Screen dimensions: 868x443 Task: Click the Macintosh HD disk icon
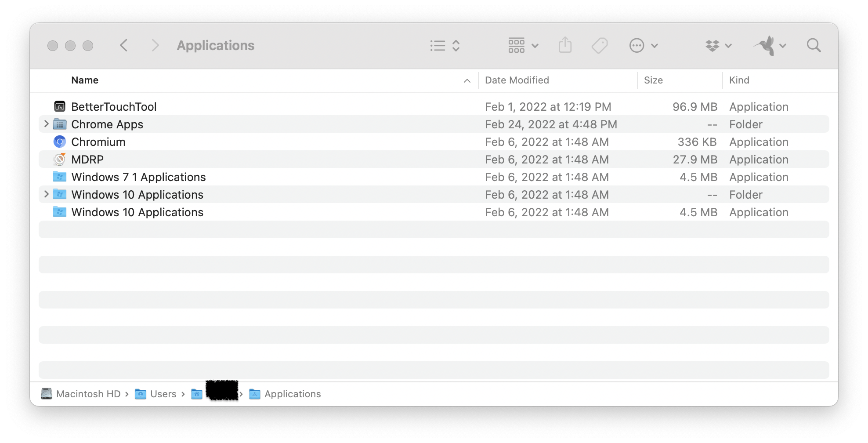tap(47, 393)
